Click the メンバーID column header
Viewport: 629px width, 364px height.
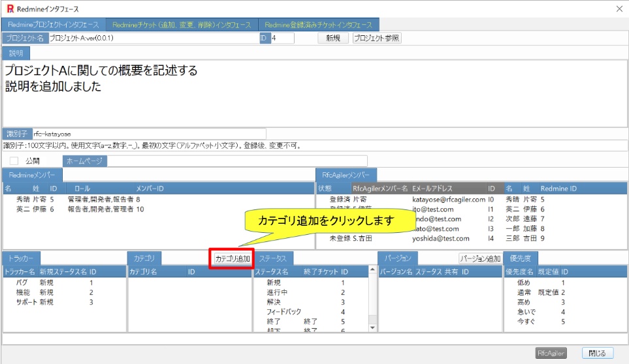(150, 189)
